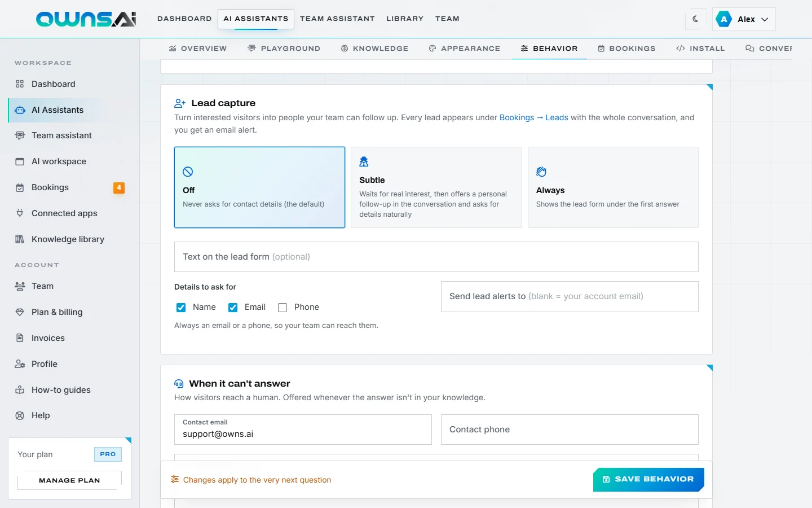Screen dimensions: 812x508
Task: Click the Text on the lead form field
Action: point(436,257)
